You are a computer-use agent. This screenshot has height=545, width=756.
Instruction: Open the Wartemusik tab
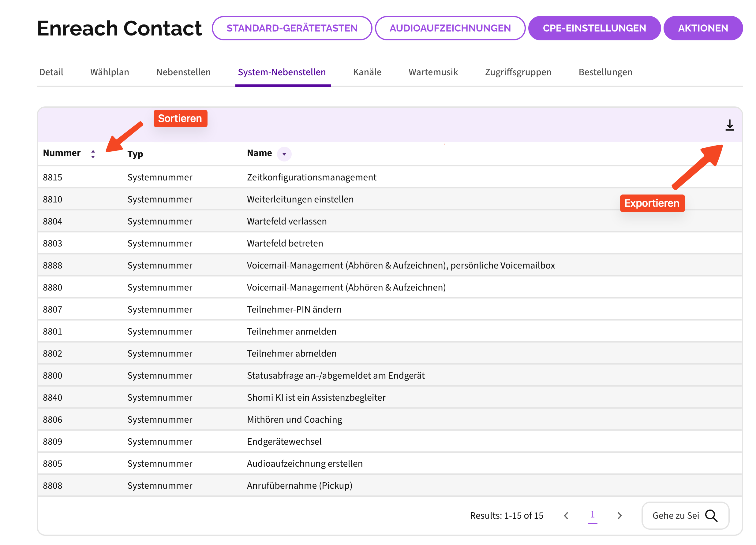coord(433,72)
